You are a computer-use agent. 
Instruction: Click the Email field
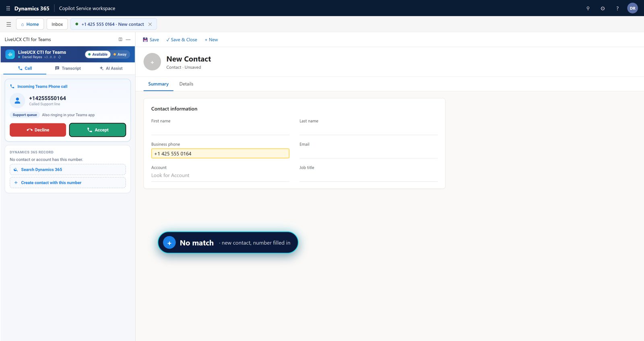368,154
